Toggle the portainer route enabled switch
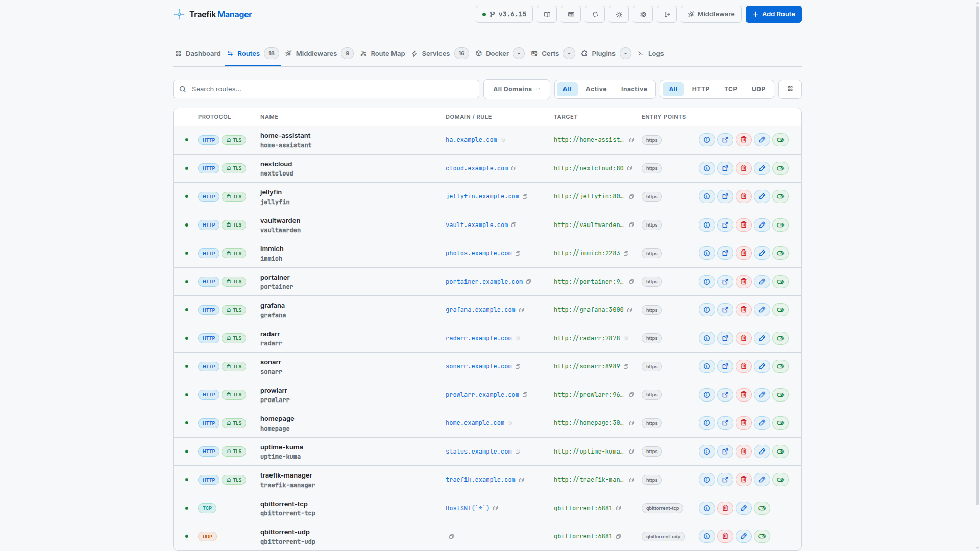 (780, 282)
